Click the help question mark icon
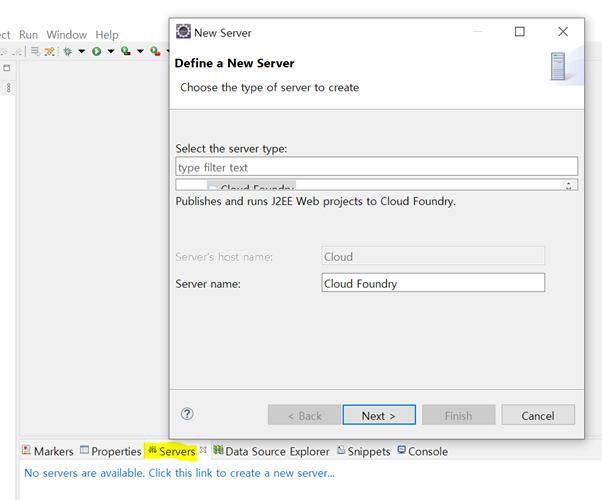Viewport: 602px width, 500px height. (187, 414)
